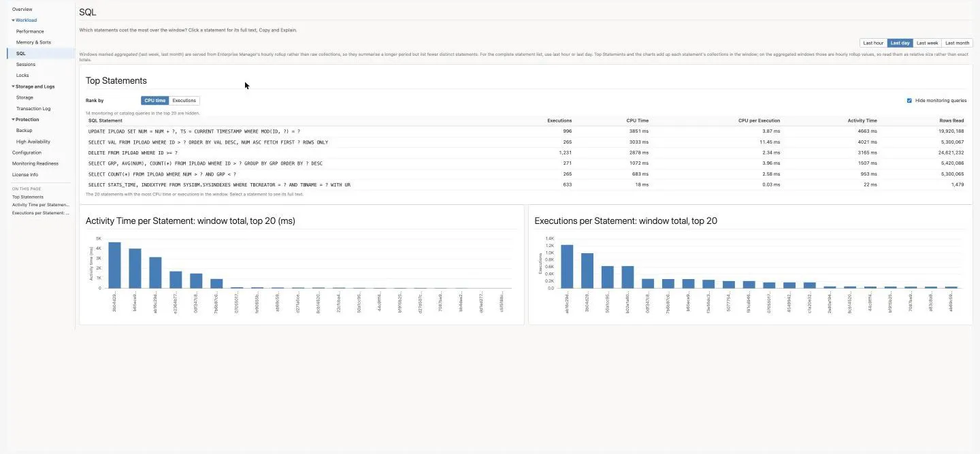
Task: Open Memory & Sorts page
Action: [33, 42]
